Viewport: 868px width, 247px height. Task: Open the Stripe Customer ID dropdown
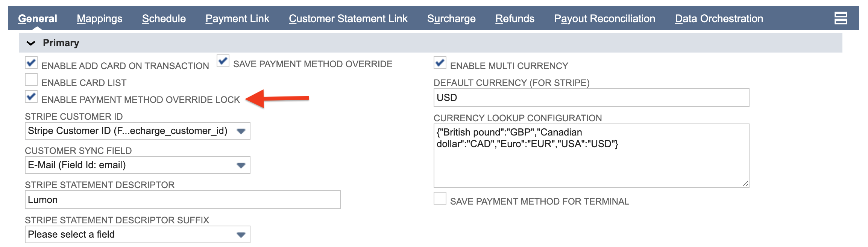(241, 131)
